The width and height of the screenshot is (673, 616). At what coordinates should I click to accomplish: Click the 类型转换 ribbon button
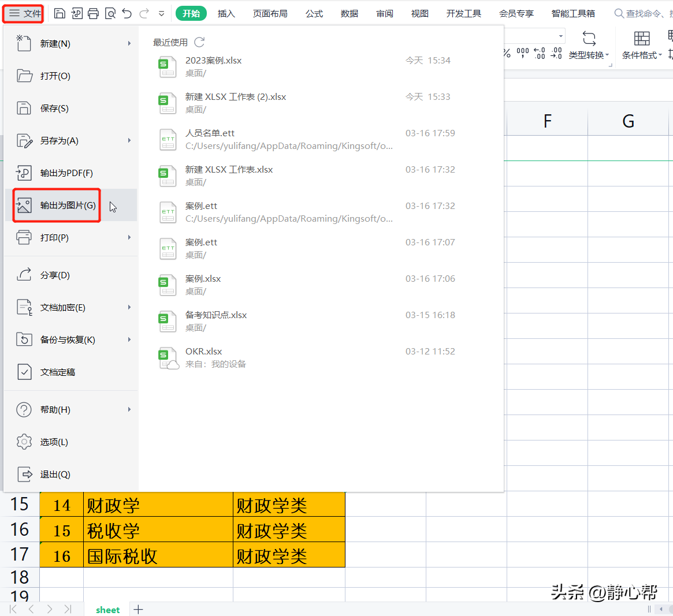click(589, 46)
